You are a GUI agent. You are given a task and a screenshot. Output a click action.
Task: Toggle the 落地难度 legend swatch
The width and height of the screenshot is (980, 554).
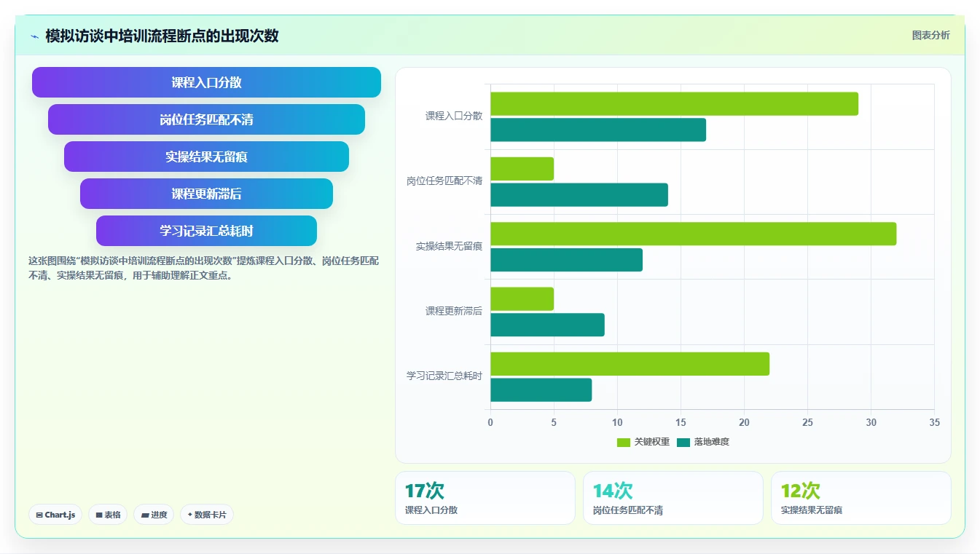click(x=683, y=442)
